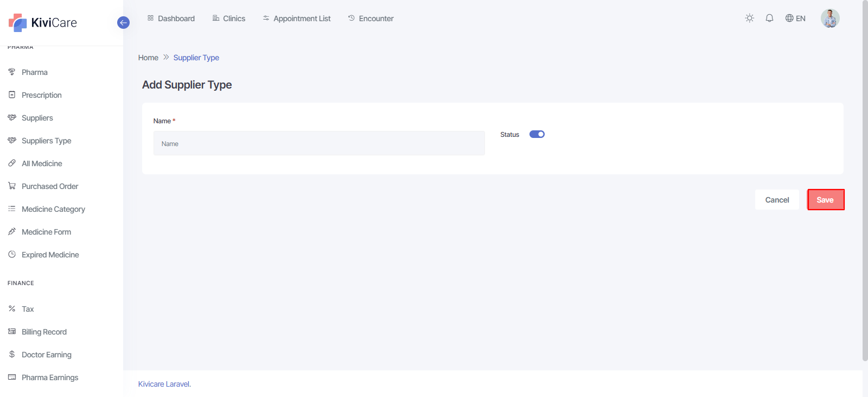Screen dimensions: 868x397
Task: Select Expired Medicine in the sidebar
Action: pyautogui.click(x=50, y=255)
